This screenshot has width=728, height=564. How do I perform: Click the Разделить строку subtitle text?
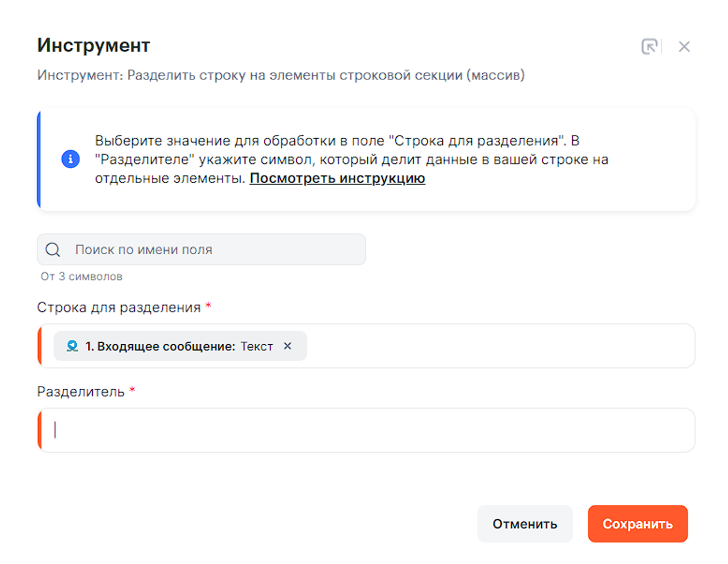281,75
